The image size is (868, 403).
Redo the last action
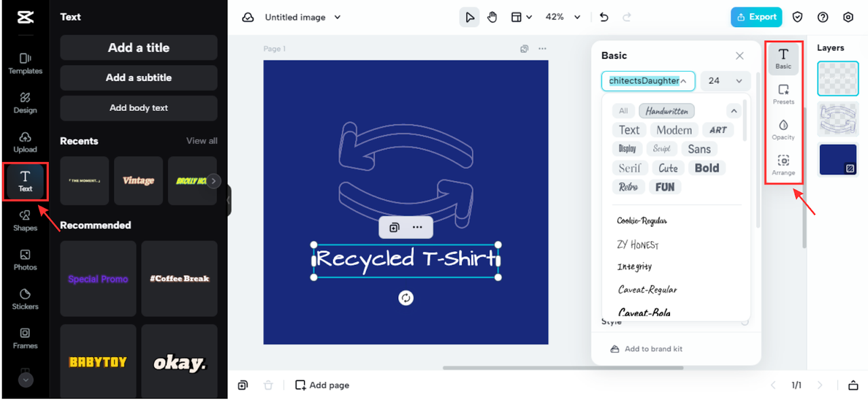pyautogui.click(x=627, y=17)
